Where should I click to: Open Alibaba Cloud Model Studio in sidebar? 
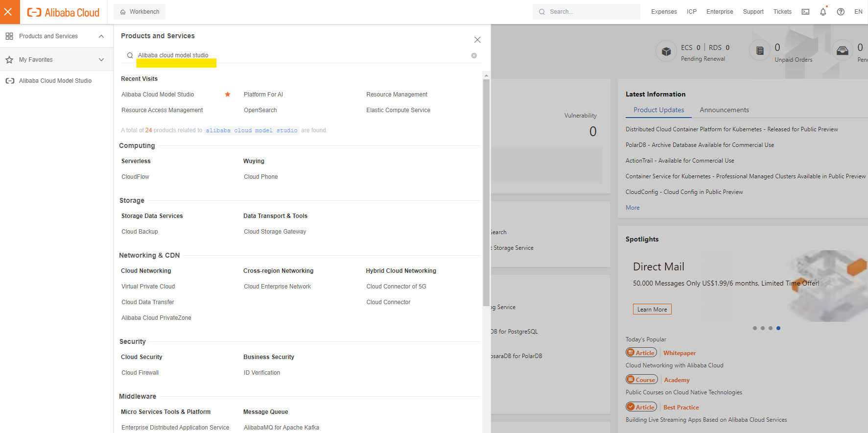coord(55,81)
